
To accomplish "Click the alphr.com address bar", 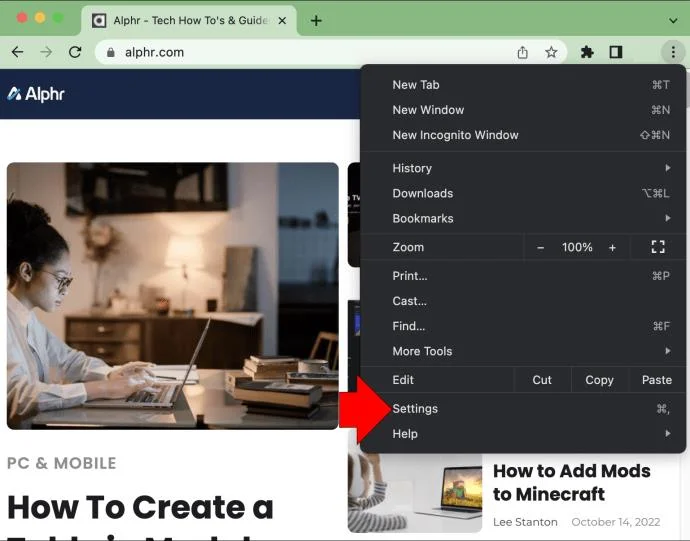I will pos(300,52).
